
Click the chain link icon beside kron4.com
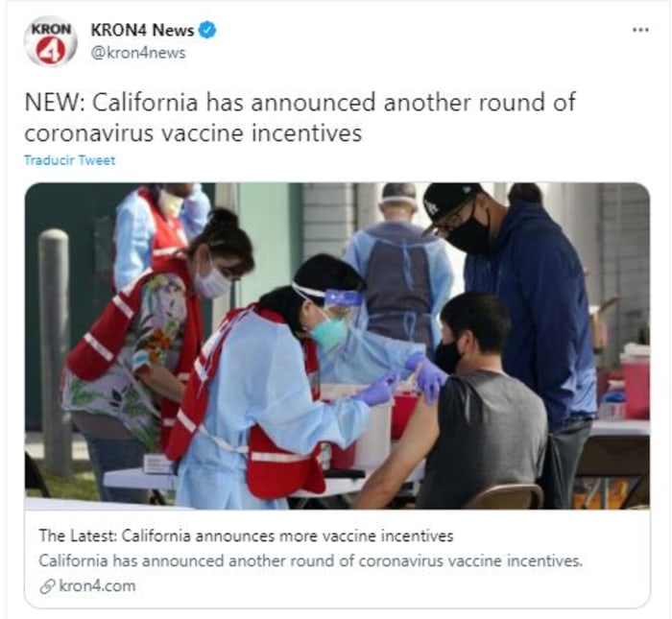pos(47,586)
